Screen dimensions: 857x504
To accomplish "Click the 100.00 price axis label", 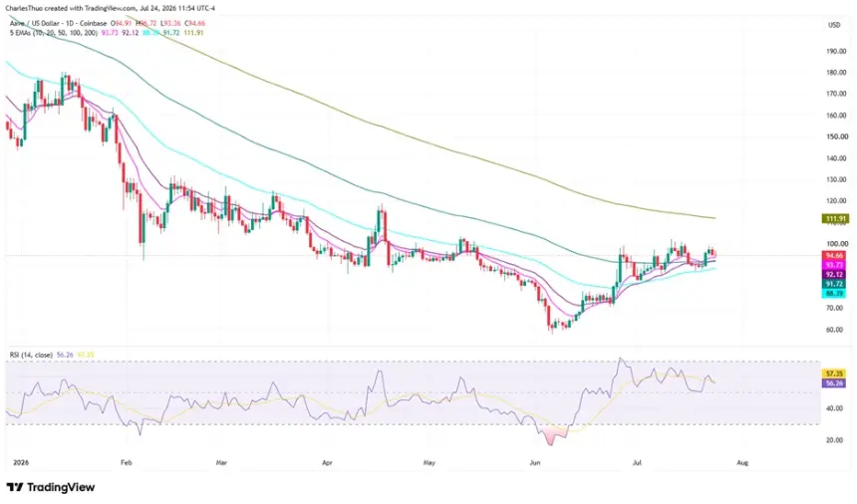I will pos(836,244).
